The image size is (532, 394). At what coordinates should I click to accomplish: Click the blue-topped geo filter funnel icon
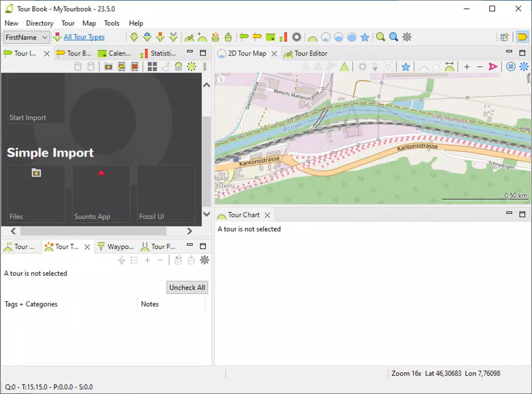(x=147, y=37)
